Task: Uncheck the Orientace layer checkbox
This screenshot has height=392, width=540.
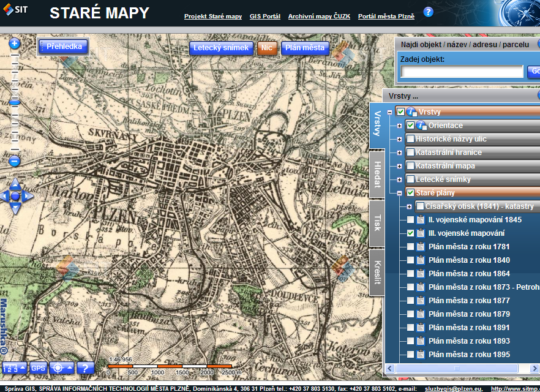Action: [x=410, y=125]
